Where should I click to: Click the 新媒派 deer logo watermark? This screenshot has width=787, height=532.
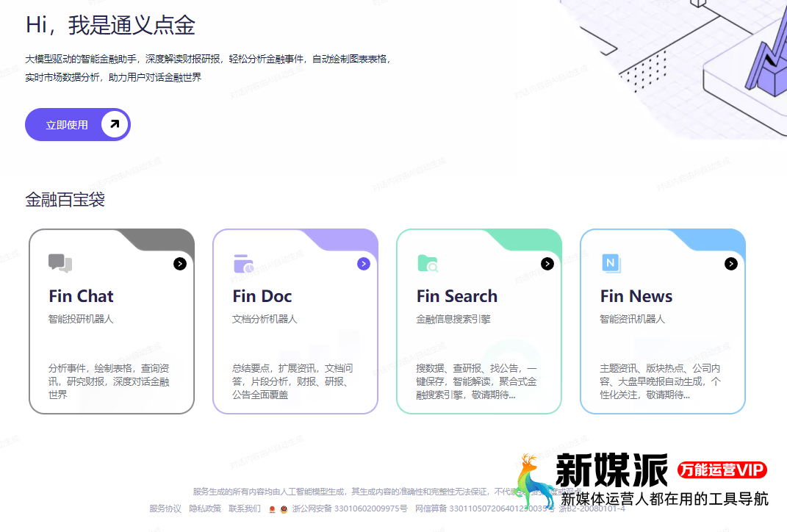[x=532, y=481]
